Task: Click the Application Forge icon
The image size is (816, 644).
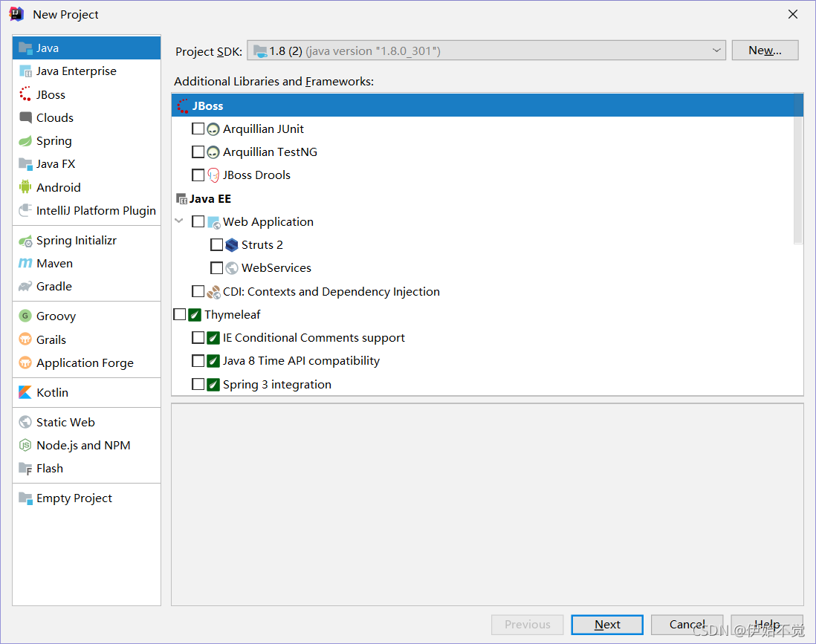Action: pyautogui.click(x=25, y=362)
